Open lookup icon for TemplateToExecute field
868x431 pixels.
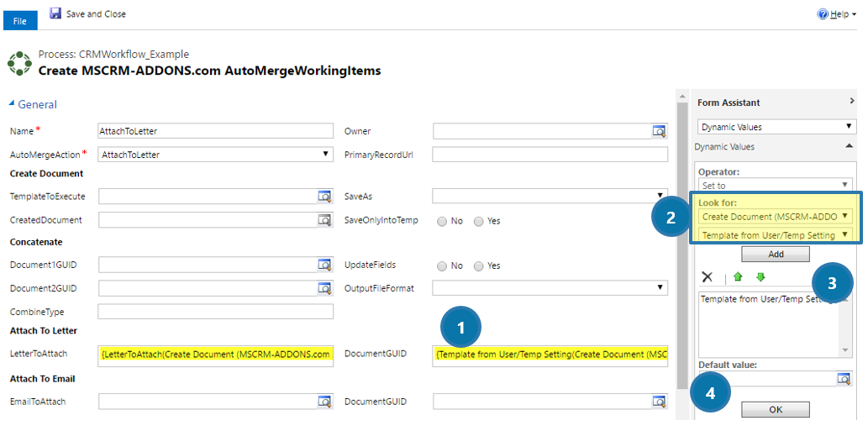tap(324, 196)
